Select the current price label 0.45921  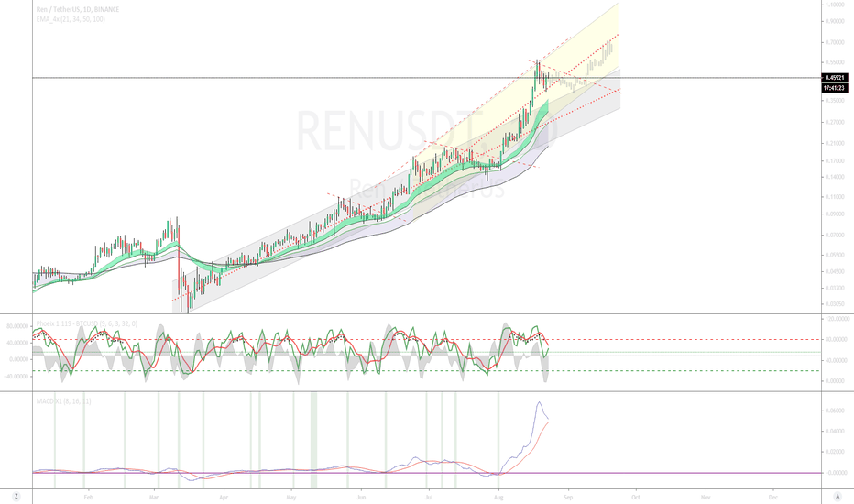pos(834,78)
